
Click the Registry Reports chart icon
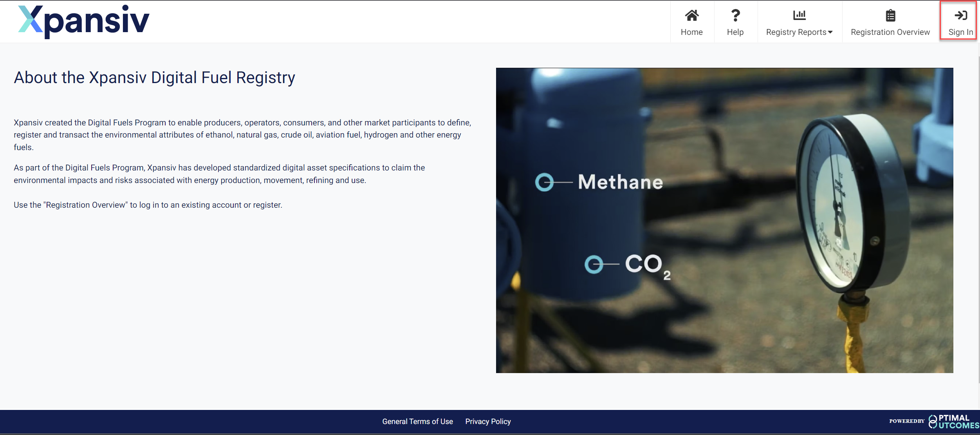799,15
